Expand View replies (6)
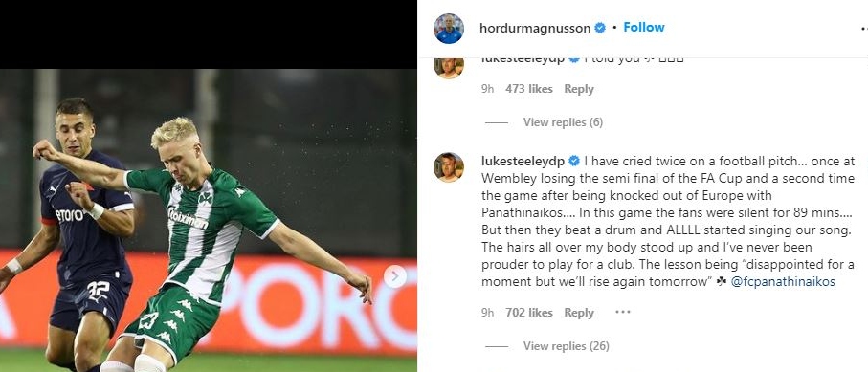Viewport: 868px width, 372px height. coord(563,122)
